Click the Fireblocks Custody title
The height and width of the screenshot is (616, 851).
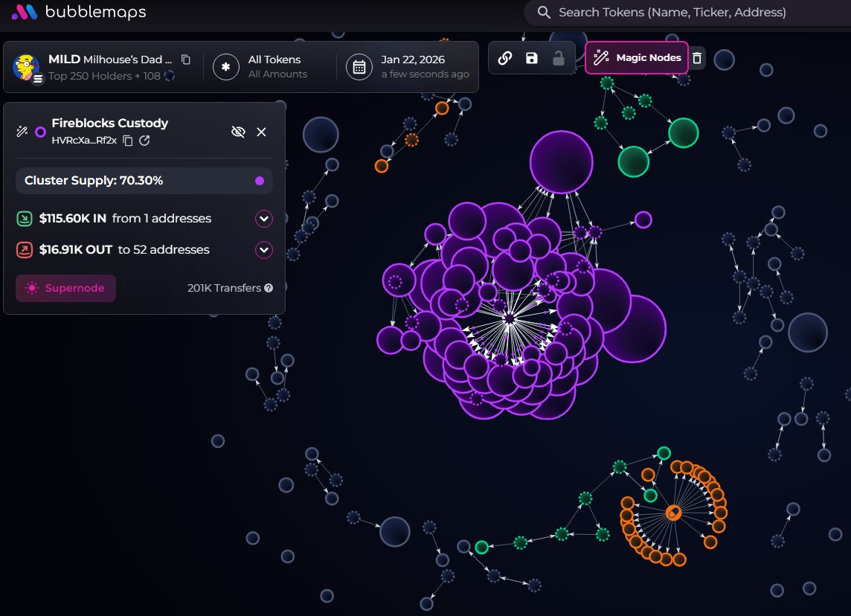coord(109,123)
